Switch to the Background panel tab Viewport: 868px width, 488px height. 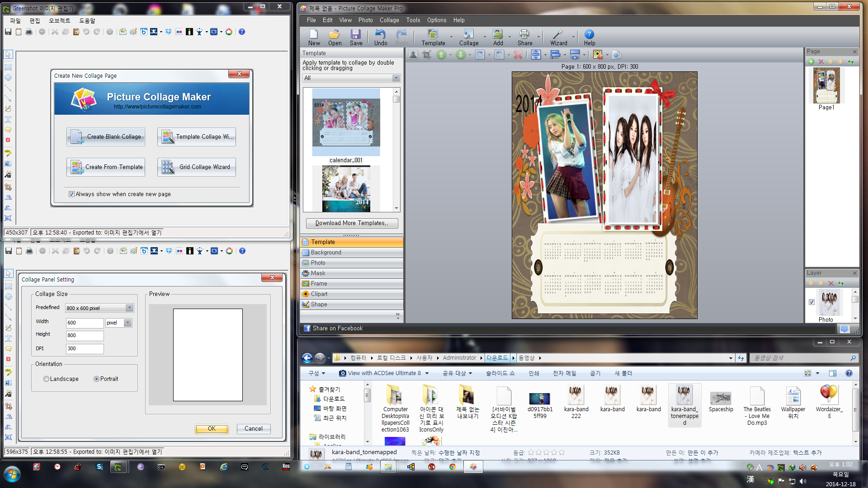(x=351, y=253)
